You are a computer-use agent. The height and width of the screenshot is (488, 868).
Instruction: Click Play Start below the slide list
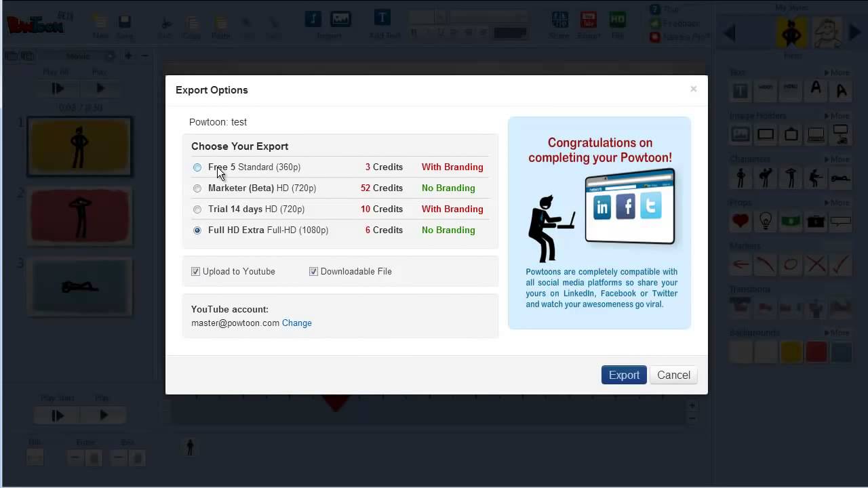[58, 415]
